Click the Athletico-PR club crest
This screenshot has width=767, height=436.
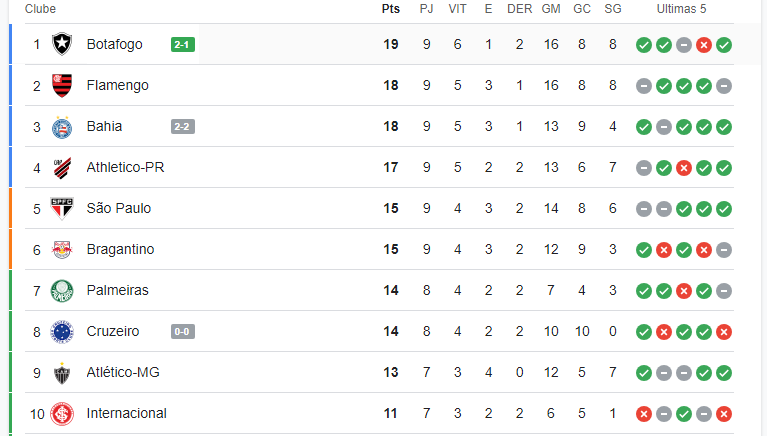pyautogui.click(x=62, y=168)
